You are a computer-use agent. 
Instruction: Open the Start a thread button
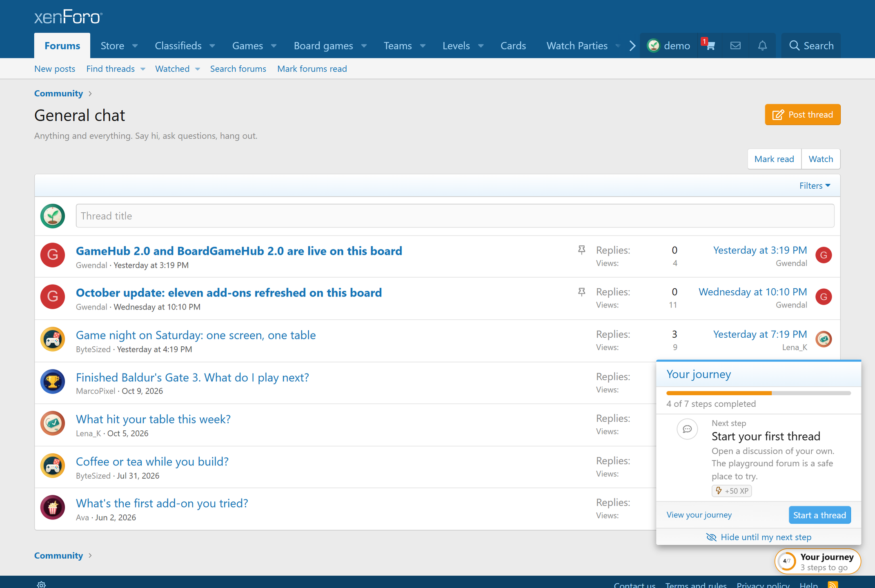[x=819, y=515]
